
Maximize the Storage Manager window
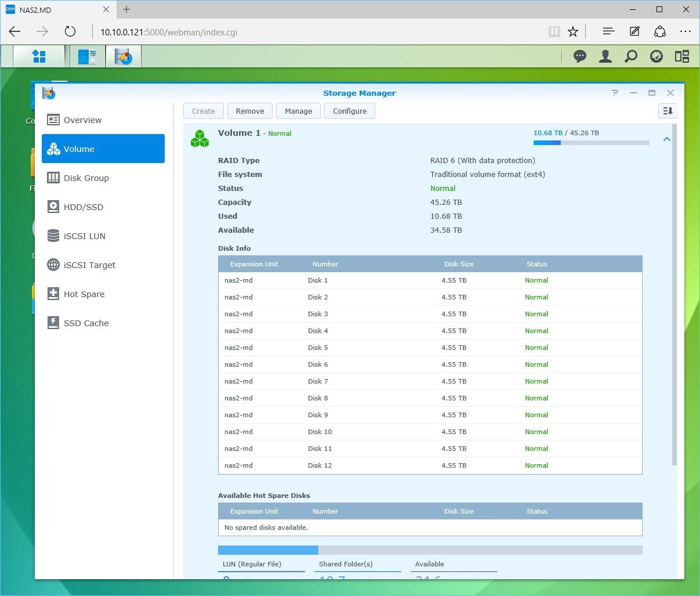(652, 93)
